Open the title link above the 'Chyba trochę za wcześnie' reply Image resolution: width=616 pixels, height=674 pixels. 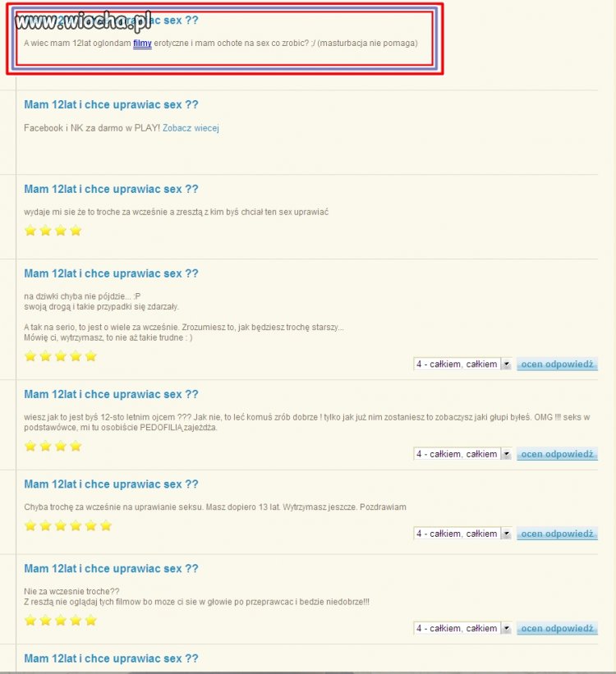tap(111, 484)
